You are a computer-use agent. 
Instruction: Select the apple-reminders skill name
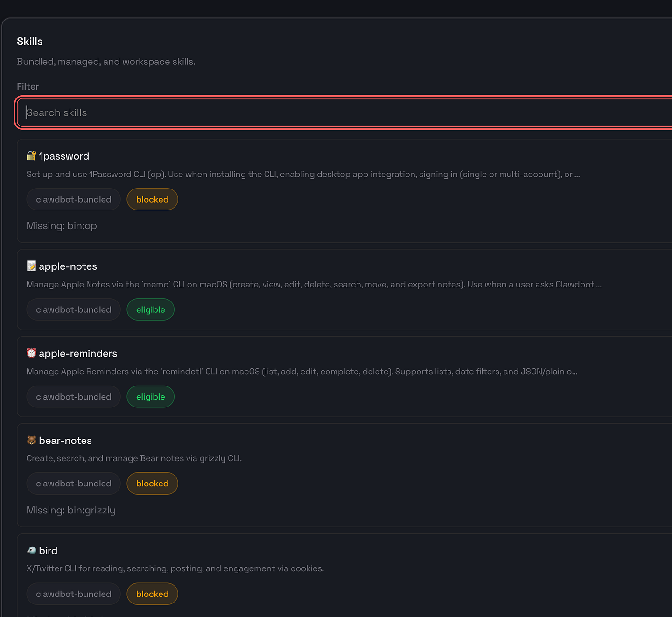tap(78, 353)
